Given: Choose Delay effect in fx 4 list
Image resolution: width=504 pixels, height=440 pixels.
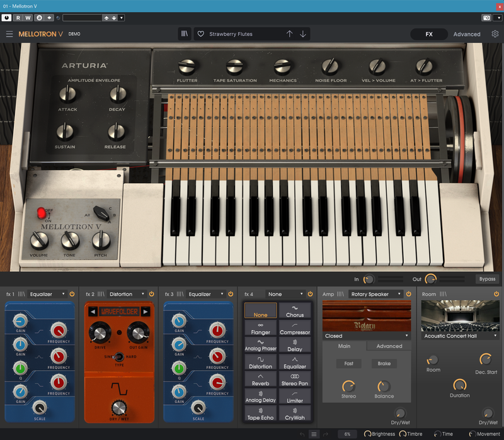Looking at the screenshot, I should (x=295, y=345).
